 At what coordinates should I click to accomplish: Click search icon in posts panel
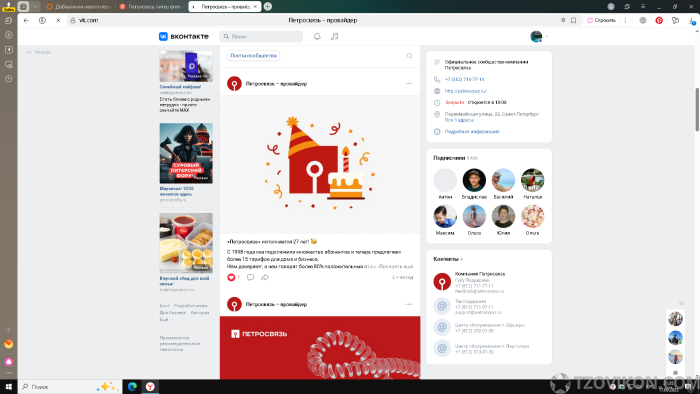pos(409,56)
